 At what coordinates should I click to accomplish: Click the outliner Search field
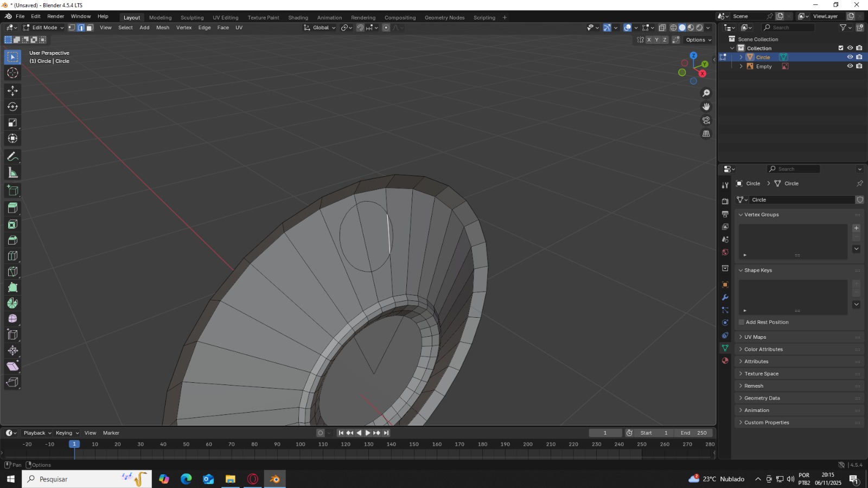coord(788,28)
